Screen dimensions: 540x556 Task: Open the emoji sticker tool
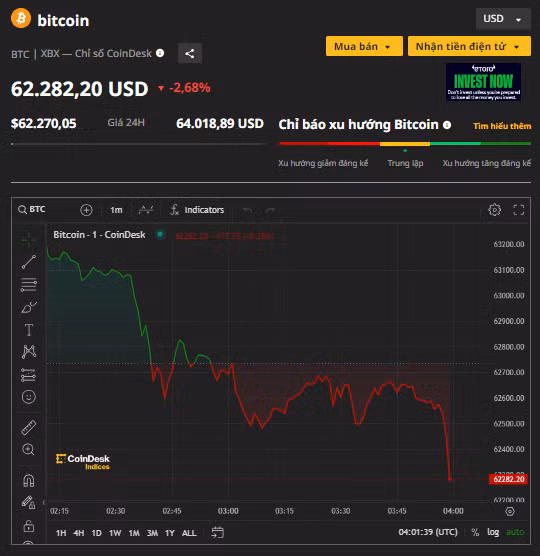coord(29,397)
